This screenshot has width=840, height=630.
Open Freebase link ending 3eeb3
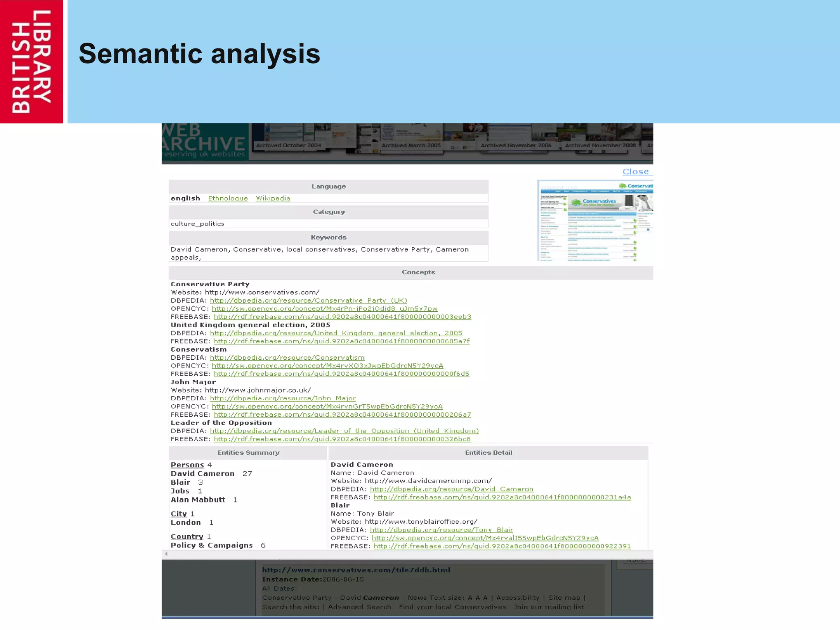click(x=342, y=317)
